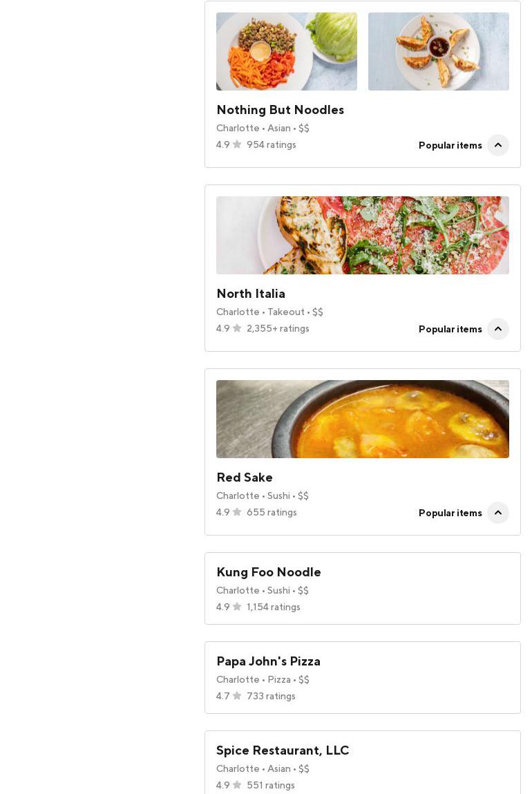This screenshot has height=794, width=532.
Task: Click star icon beside 551 ratings
Action: pyautogui.click(x=237, y=785)
